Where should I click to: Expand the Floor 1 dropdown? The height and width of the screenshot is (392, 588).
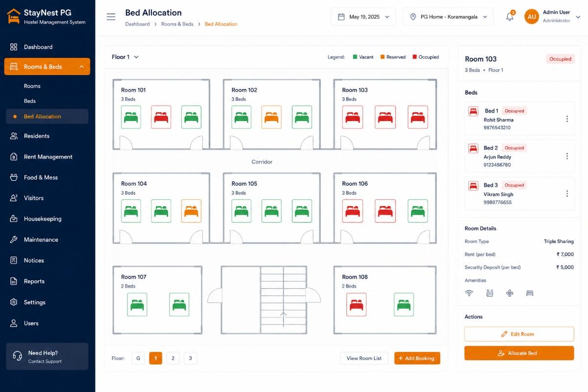coord(125,57)
